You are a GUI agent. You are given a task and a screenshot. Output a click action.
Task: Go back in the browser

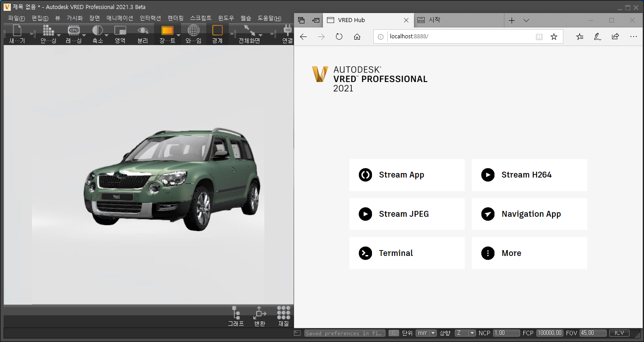pyautogui.click(x=304, y=37)
